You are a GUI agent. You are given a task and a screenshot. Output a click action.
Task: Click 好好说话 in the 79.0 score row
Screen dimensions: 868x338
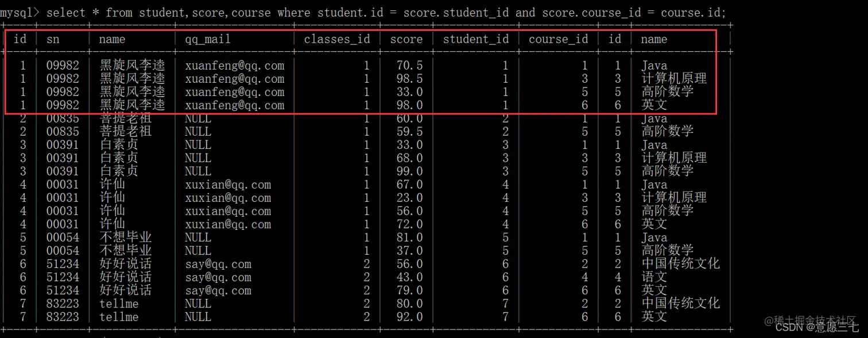126,290
